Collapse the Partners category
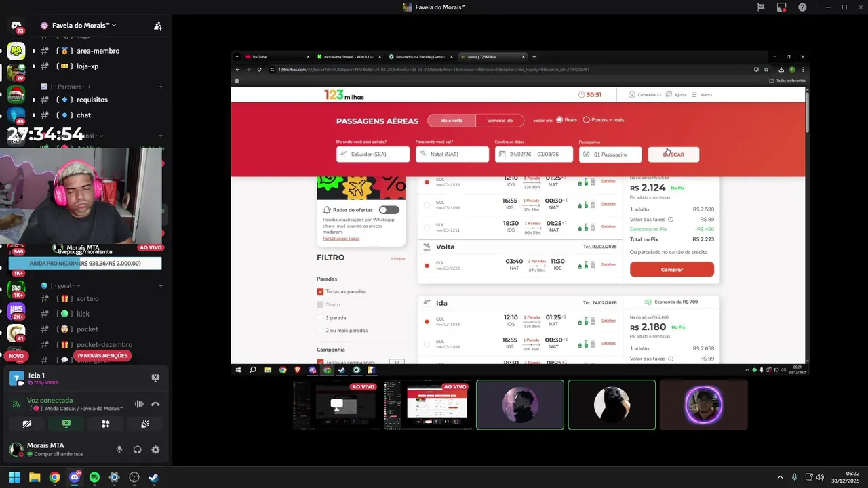Image resolution: width=868 pixels, height=488 pixels. tap(66, 87)
